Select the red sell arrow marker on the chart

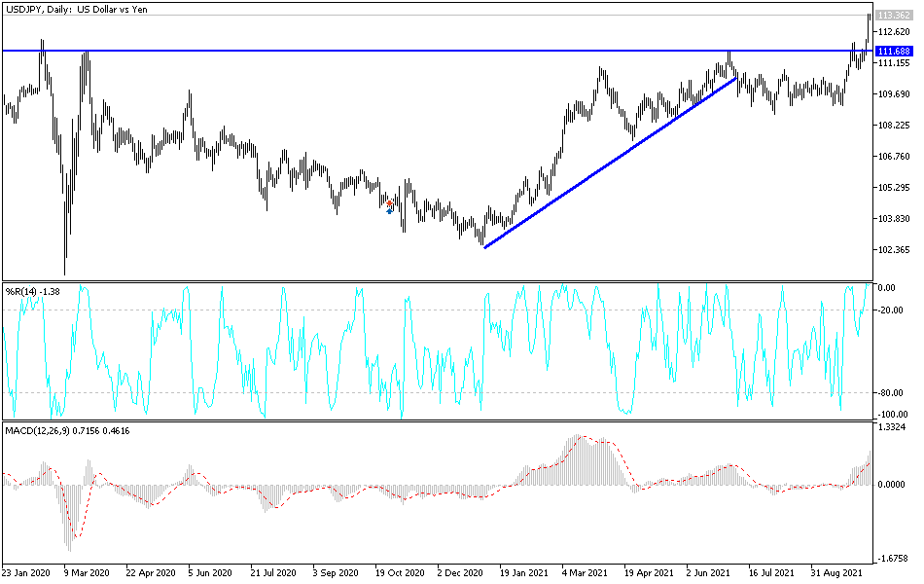pos(389,203)
